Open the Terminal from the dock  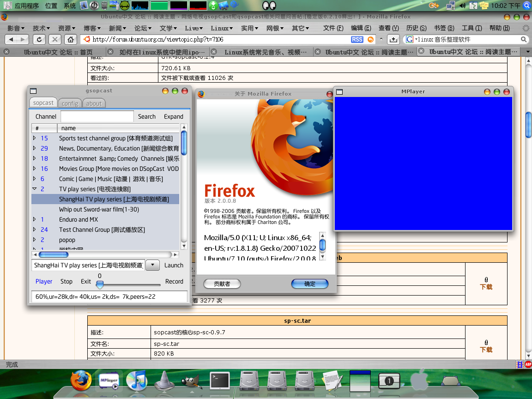[219, 381]
